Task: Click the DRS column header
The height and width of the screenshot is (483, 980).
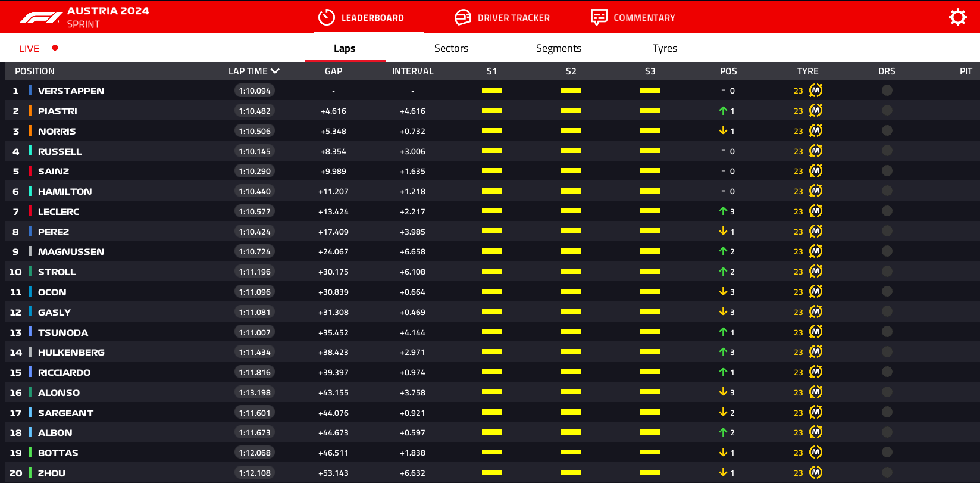Action: (887, 71)
